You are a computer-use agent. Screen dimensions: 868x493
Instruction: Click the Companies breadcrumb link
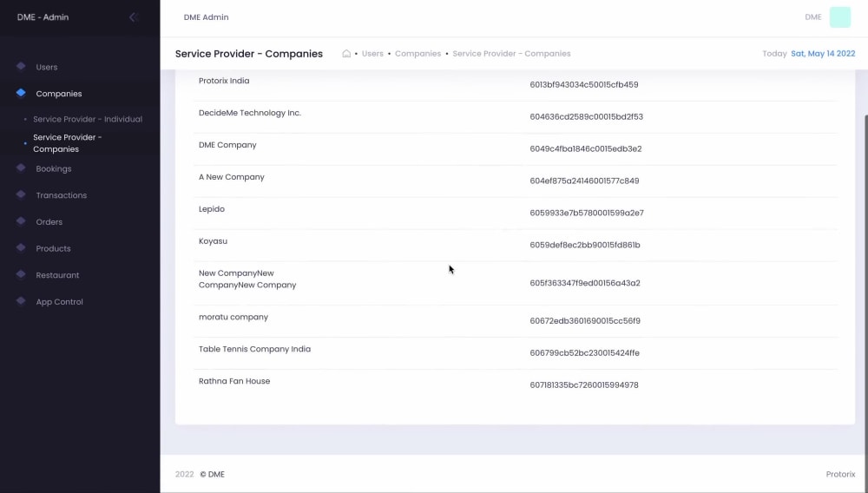pos(418,54)
